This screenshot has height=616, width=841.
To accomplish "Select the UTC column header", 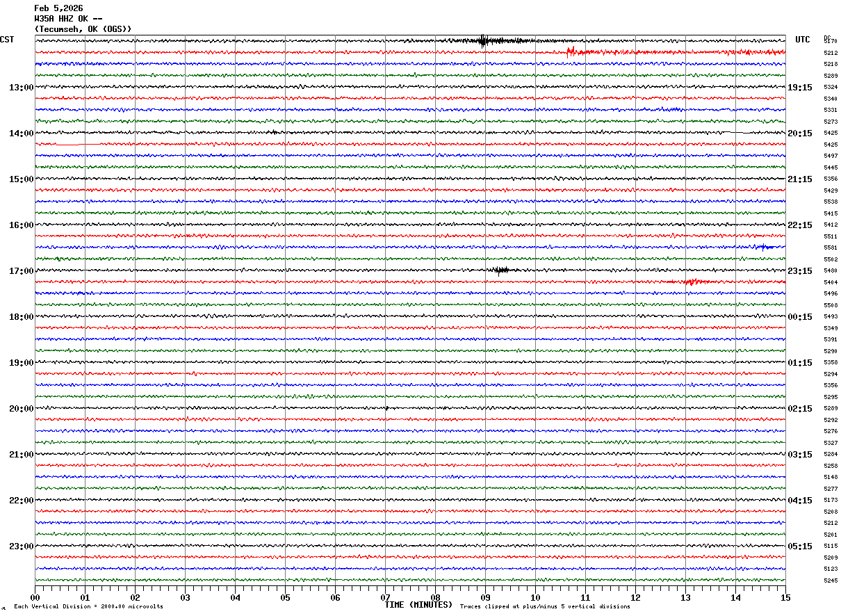I will point(803,40).
